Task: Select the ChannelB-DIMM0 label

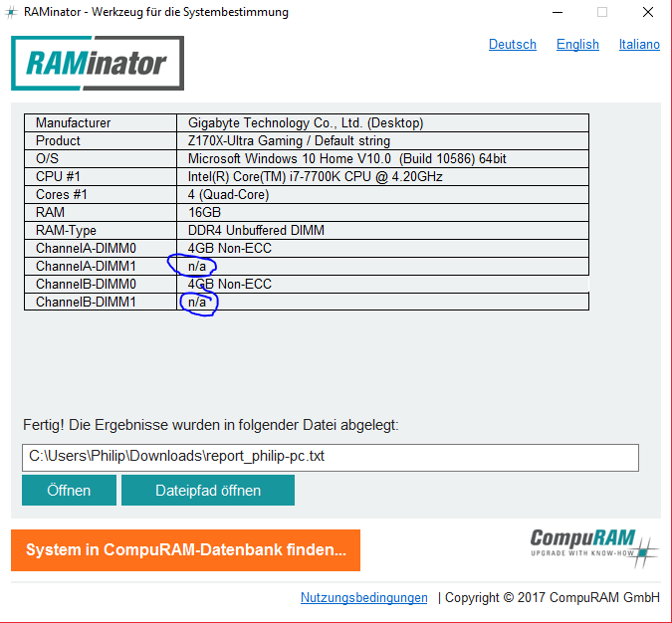Action: coord(101,284)
